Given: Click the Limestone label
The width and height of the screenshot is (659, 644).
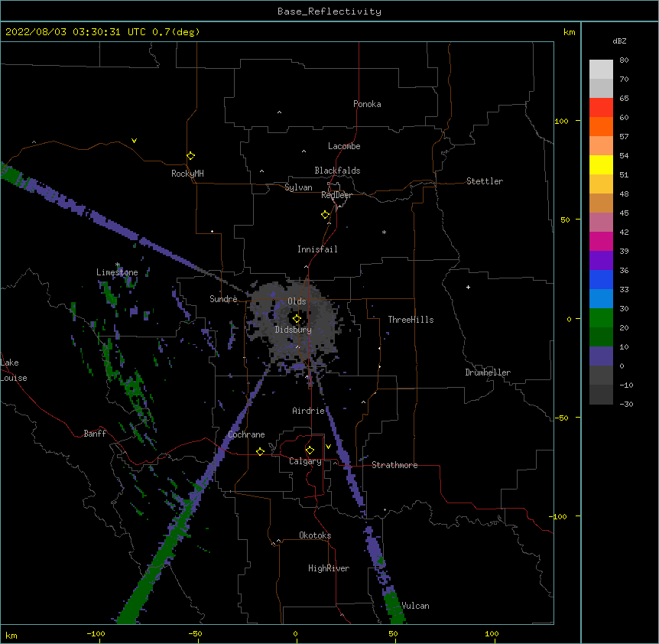Looking at the screenshot, I should click(x=117, y=272).
